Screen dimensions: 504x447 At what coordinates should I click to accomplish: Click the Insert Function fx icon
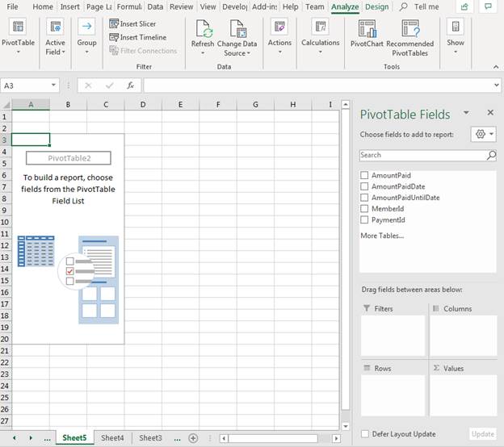coord(131,86)
